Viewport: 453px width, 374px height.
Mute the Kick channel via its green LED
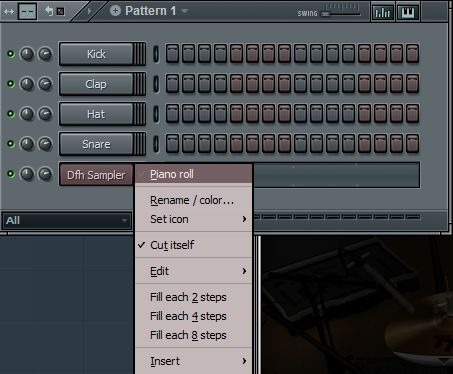coord(11,54)
